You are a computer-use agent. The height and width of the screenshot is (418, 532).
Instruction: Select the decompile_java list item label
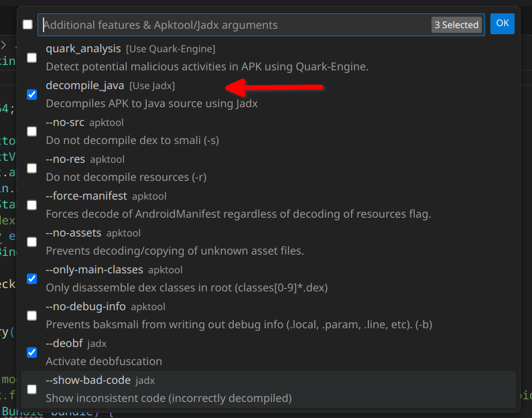(x=84, y=86)
